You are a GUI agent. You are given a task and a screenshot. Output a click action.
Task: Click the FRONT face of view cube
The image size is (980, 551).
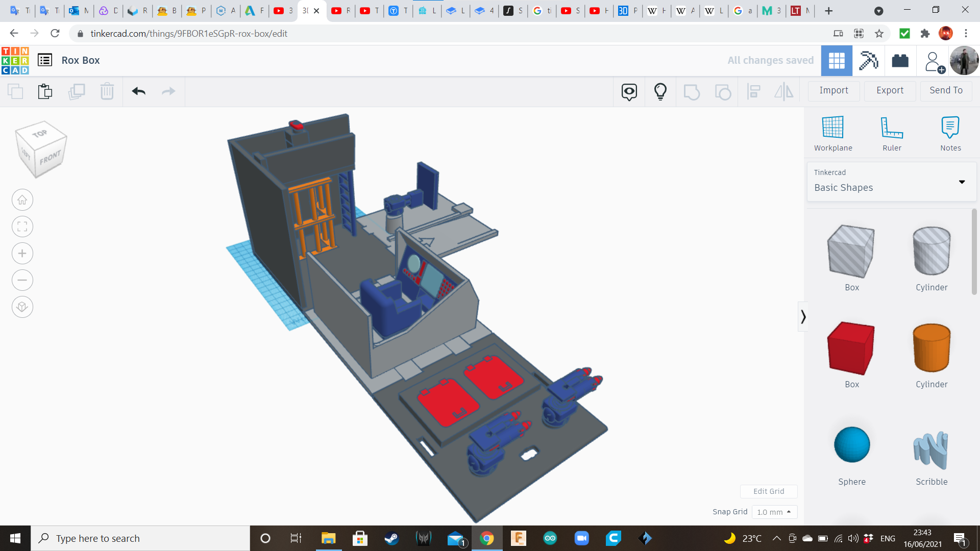(51, 158)
